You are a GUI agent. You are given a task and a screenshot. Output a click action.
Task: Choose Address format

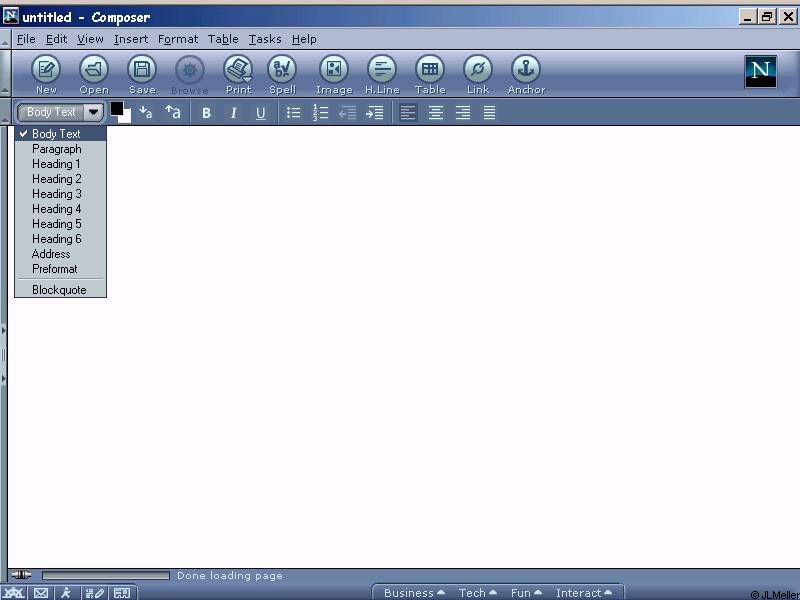tap(60, 254)
